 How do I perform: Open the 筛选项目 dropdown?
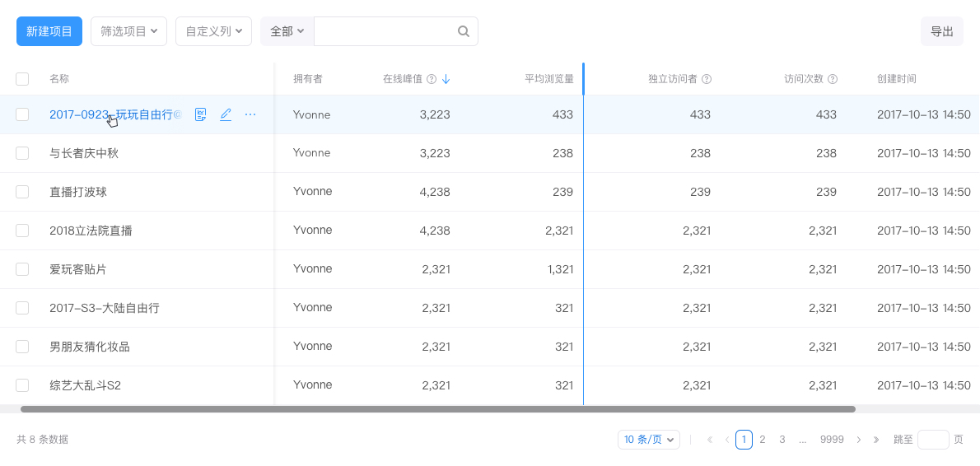pyautogui.click(x=128, y=31)
